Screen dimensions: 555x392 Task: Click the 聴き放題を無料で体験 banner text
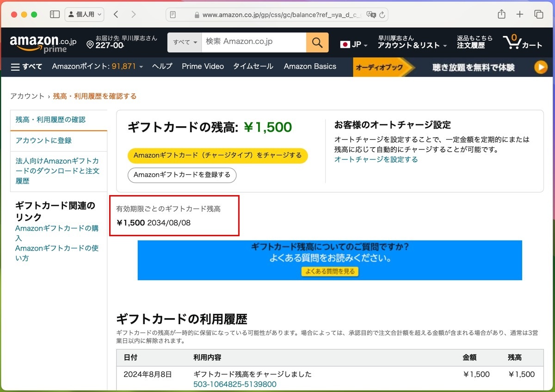pos(474,67)
